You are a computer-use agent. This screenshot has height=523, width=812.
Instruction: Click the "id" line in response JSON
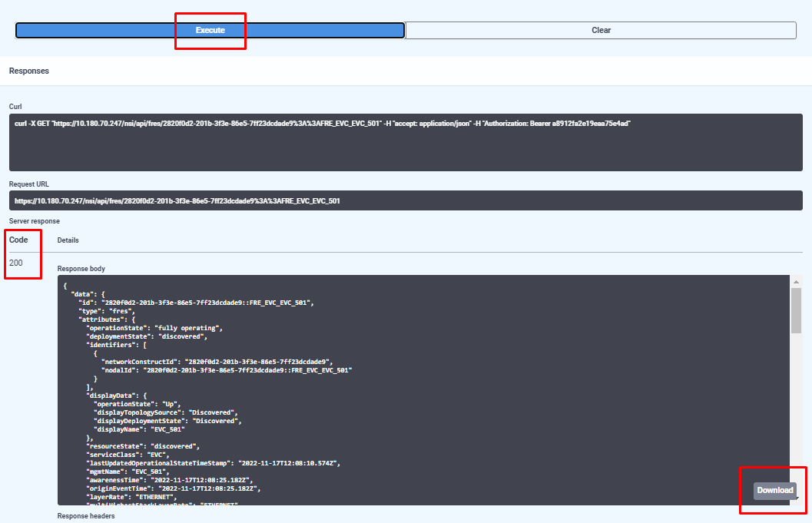(196, 303)
